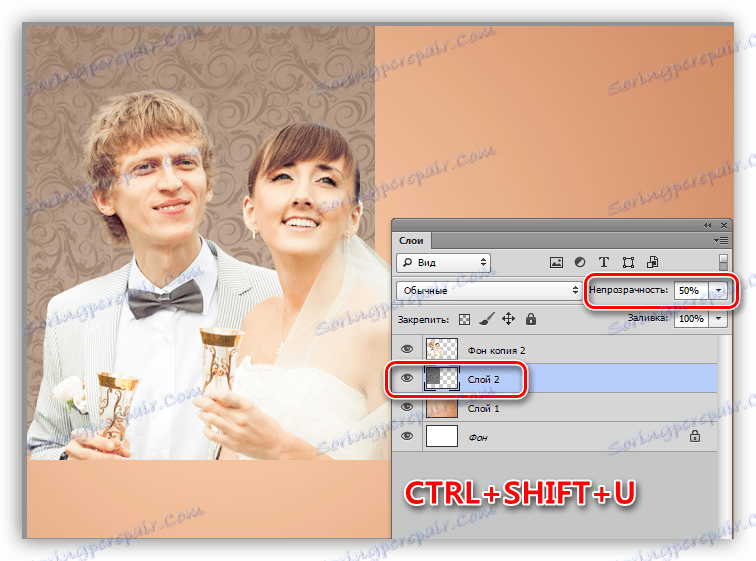Hide the Фон копия 2 layer
The image size is (756, 561).
pyautogui.click(x=407, y=349)
